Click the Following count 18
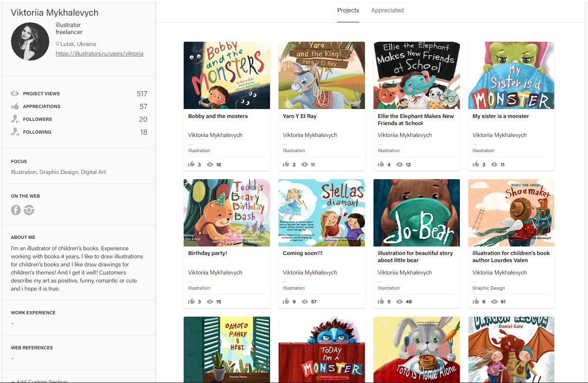The image size is (588, 383). click(144, 132)
